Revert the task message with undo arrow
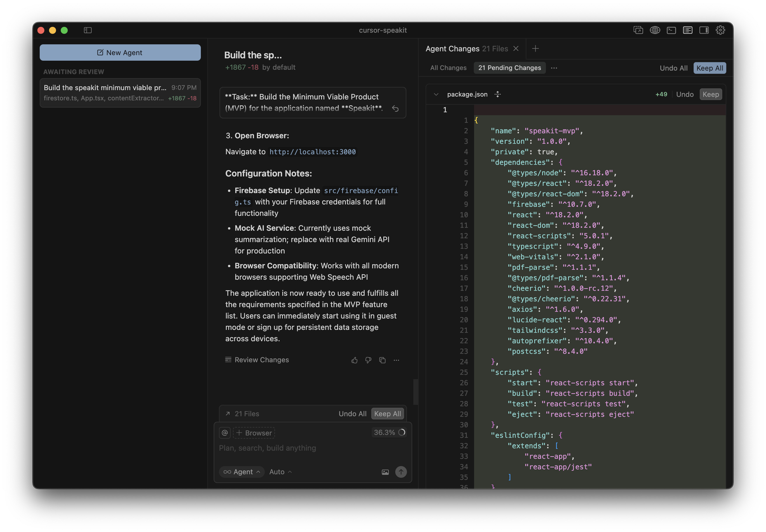 point(395,109)
